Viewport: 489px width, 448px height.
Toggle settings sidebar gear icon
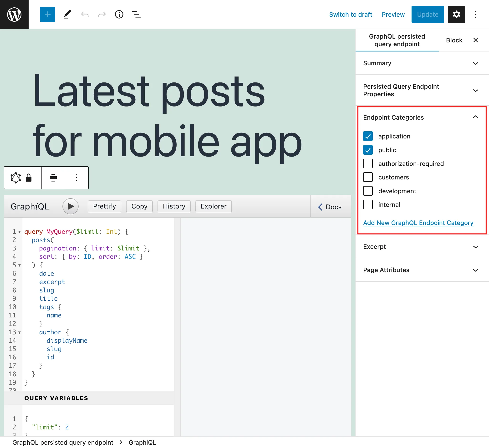pyautogui.click(x=456, y=14)
